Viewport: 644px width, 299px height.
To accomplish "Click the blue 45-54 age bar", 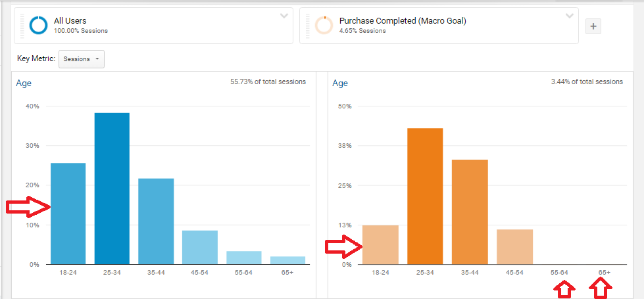I will pyautogui.click(x=200, y=247).
